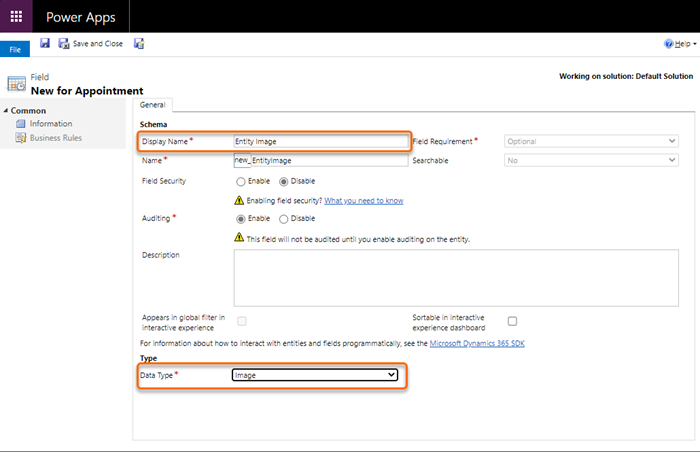Click the field security warning triangle icon
The width and height of the screenshot is (700, 452).
239,200
